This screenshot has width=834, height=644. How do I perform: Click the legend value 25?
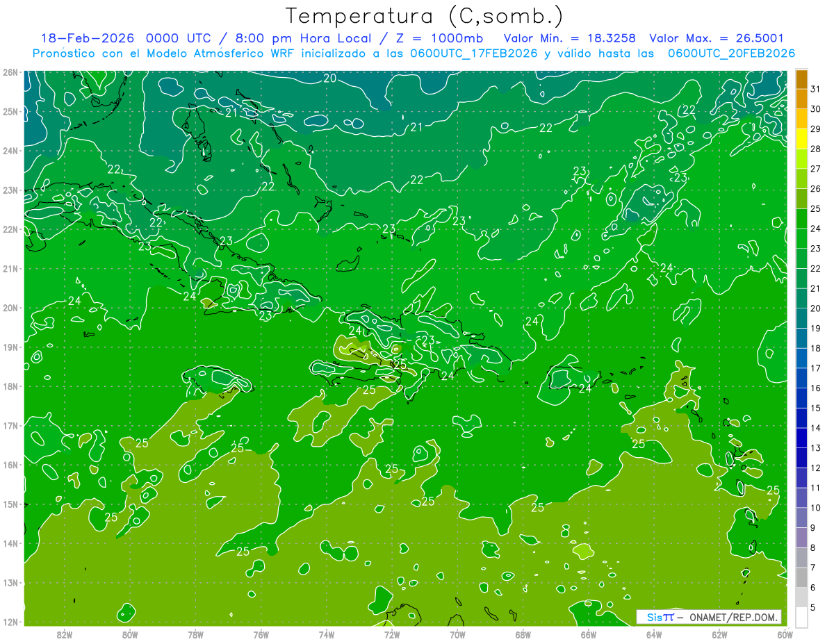click(816, 209)
